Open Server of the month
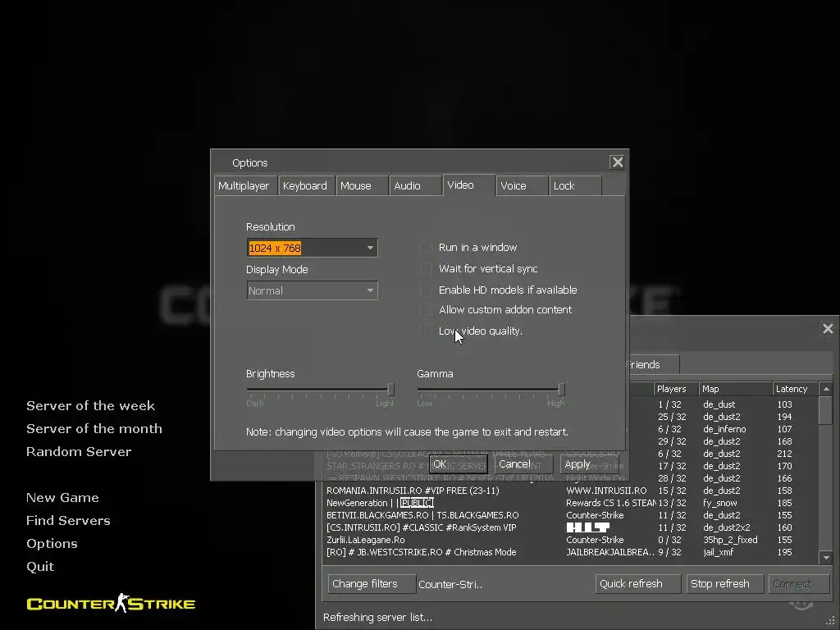840x630 pixels. (x=94, y=429)
